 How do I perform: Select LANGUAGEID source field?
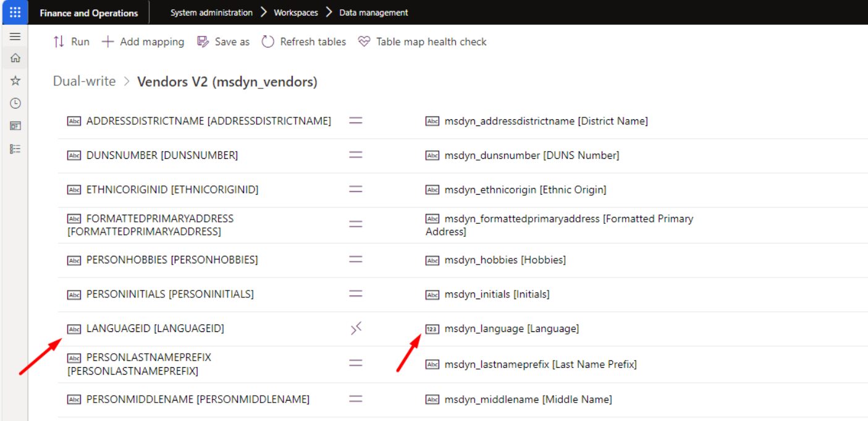[155, 329]
